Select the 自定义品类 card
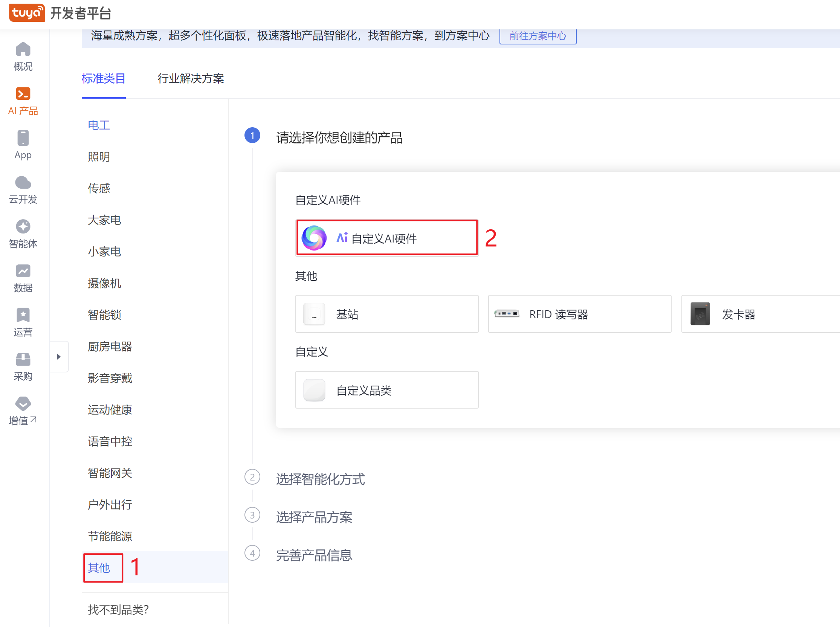This screenshot has width=840, height=627. point(386,390)
